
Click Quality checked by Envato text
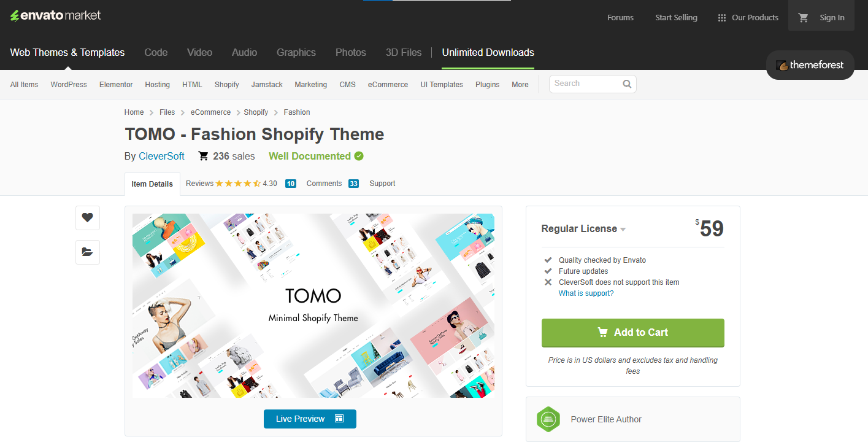click(602, 260)
